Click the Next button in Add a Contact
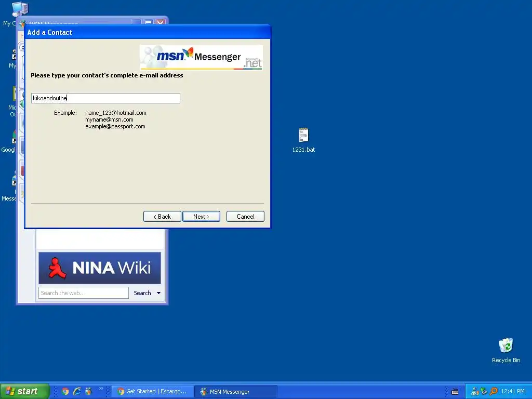532x399 pixels. 201,217
